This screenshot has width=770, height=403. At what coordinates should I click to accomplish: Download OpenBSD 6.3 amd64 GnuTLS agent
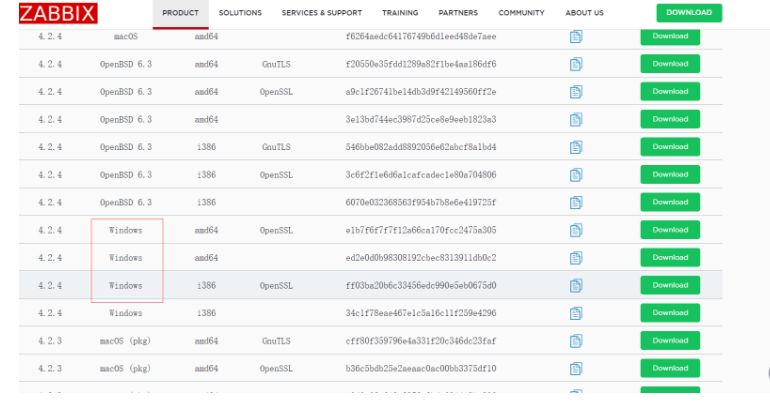[x=670, y=64]
